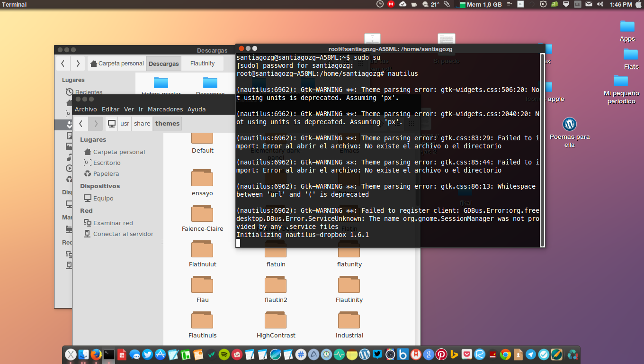Open Papelera in the sidebar
The image size is (644, 364).
(x=101, y=173)
